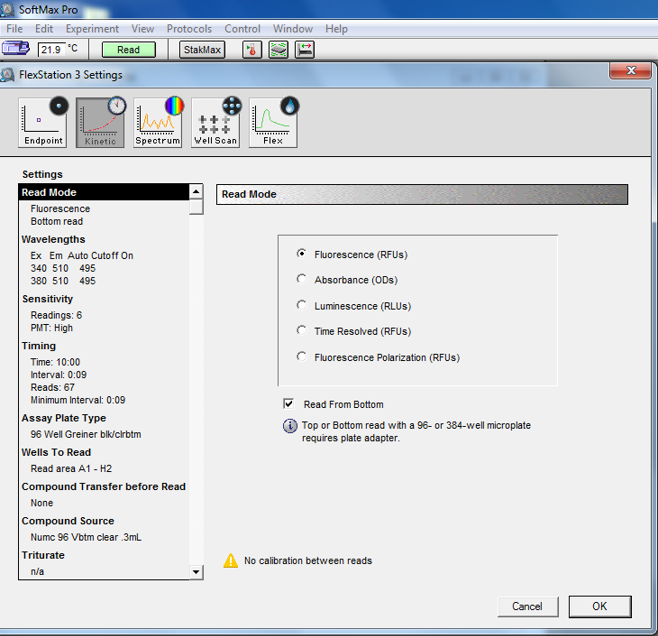This screenshot has width=658, height=636.
Task: Open the View menu
Action: [x=143, y=29]
